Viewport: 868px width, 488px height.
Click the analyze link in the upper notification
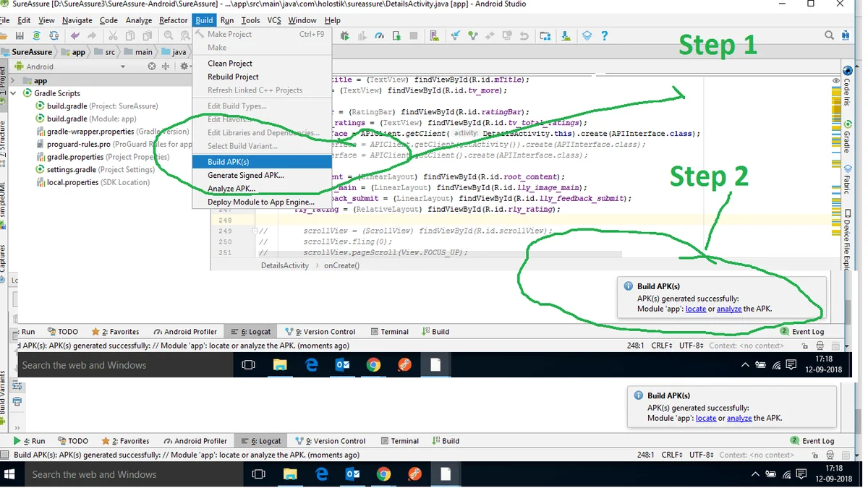coord(729,309)
